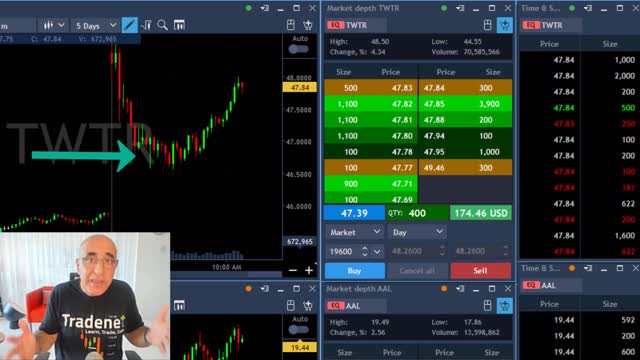Click the TWTR symbol field in Market depth panel
This screenshot has height=360, width=640.
tap(356, 25)
